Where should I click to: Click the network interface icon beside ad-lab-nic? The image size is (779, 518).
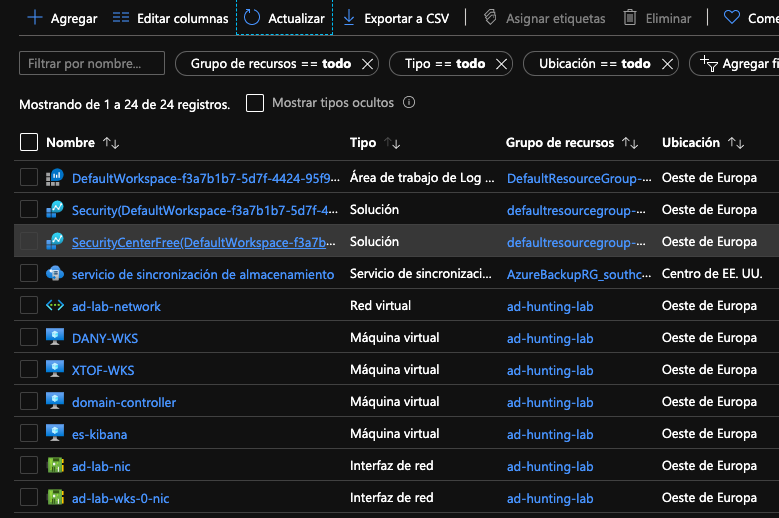(55, 466)
